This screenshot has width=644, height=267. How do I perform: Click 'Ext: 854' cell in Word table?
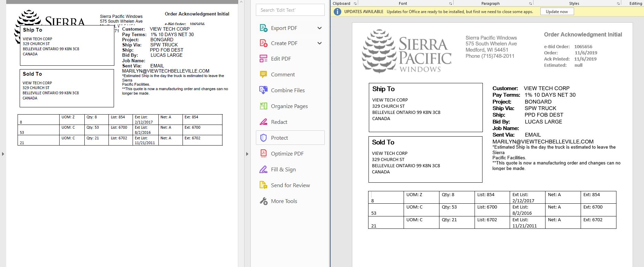pos(592,195)
